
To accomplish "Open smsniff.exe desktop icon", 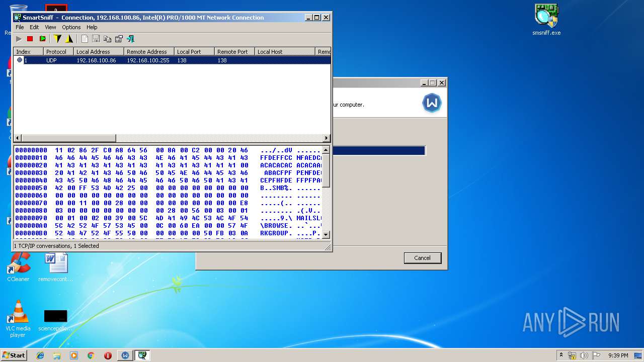I will 546,20.
